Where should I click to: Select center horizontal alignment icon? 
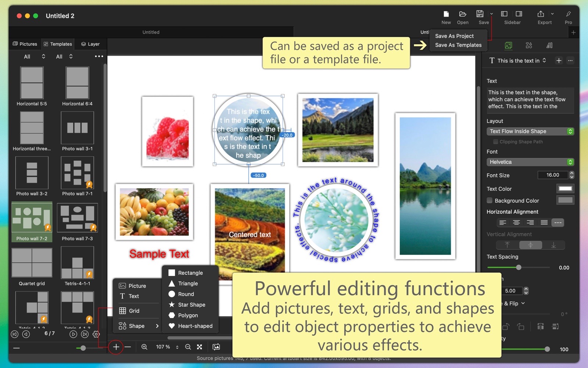pos(516,223)
